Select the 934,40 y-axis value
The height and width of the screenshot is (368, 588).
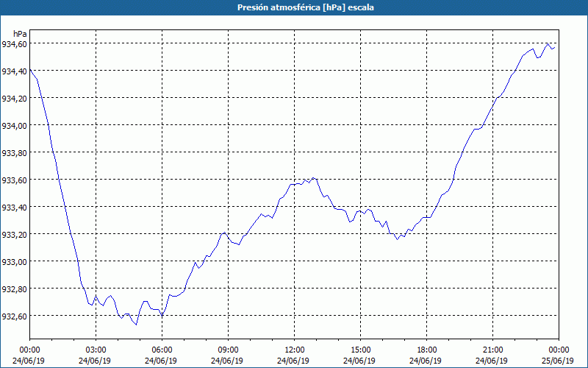pos(15,71)
